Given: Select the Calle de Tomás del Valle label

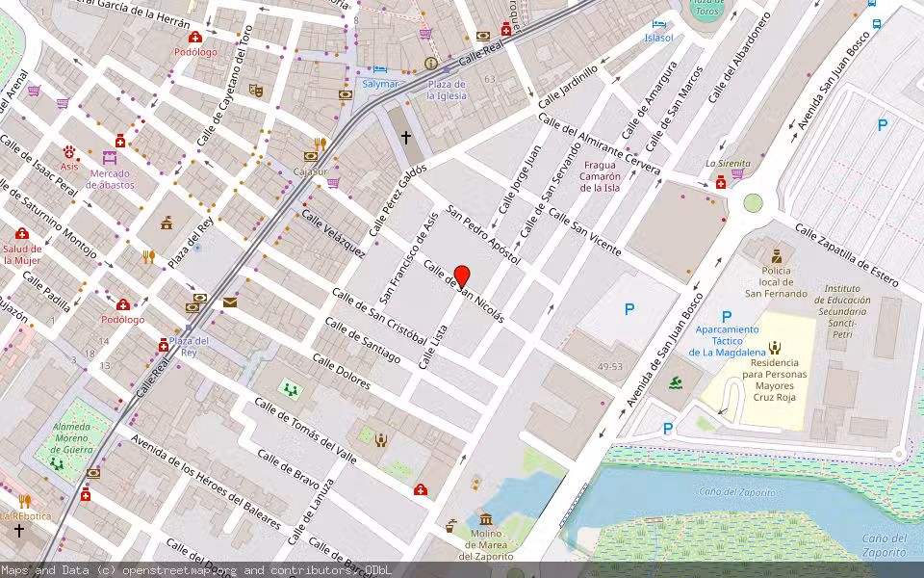Looking at the screenshot, I should pyautogui.click(x=305, y=430).
